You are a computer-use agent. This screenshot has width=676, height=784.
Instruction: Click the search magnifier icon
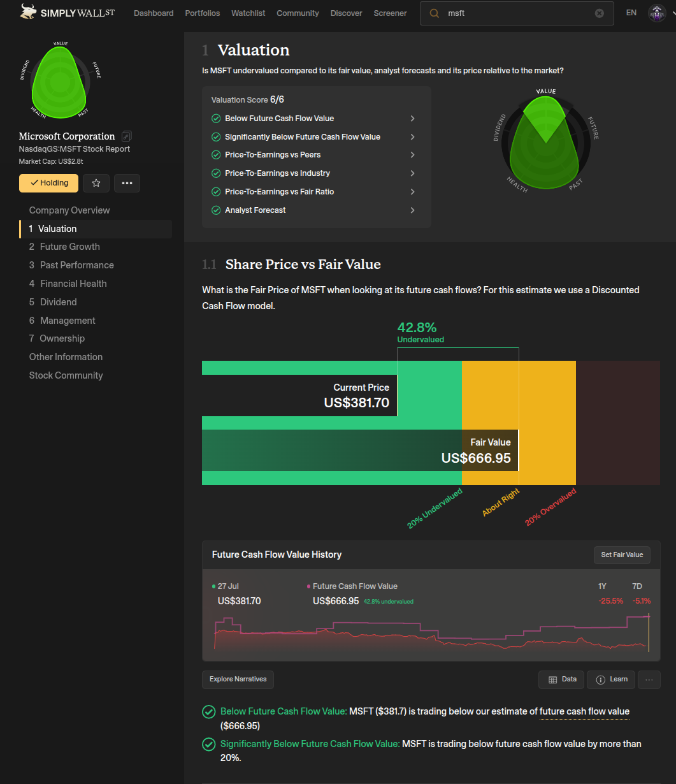435,13
